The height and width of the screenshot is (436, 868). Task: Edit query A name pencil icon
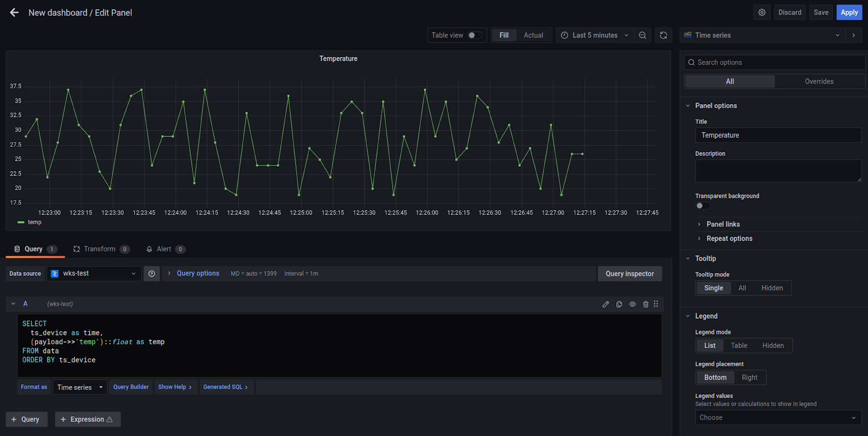[606, 304]
